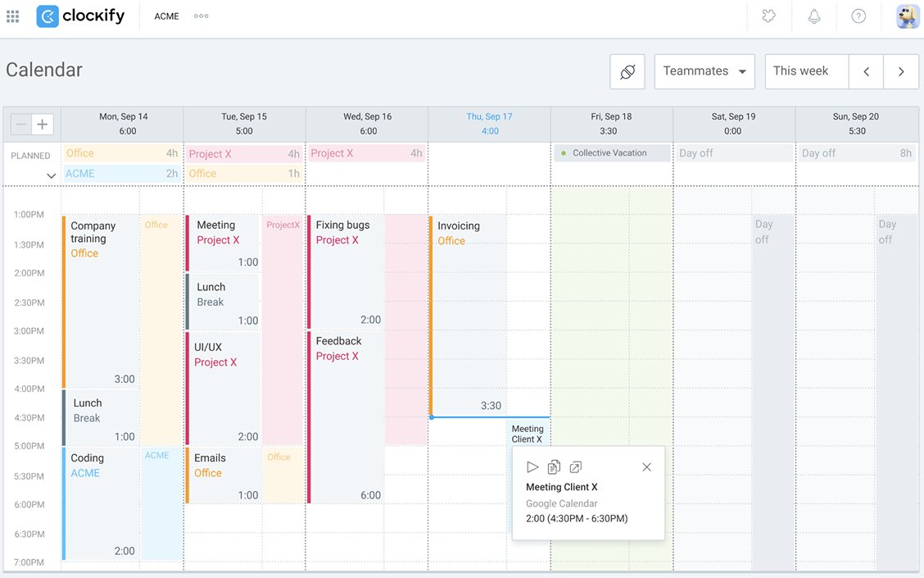Screen dimensions: 924x578
Task: Click Saturday's planned Day off entry
Action: (x=734, y=153)
